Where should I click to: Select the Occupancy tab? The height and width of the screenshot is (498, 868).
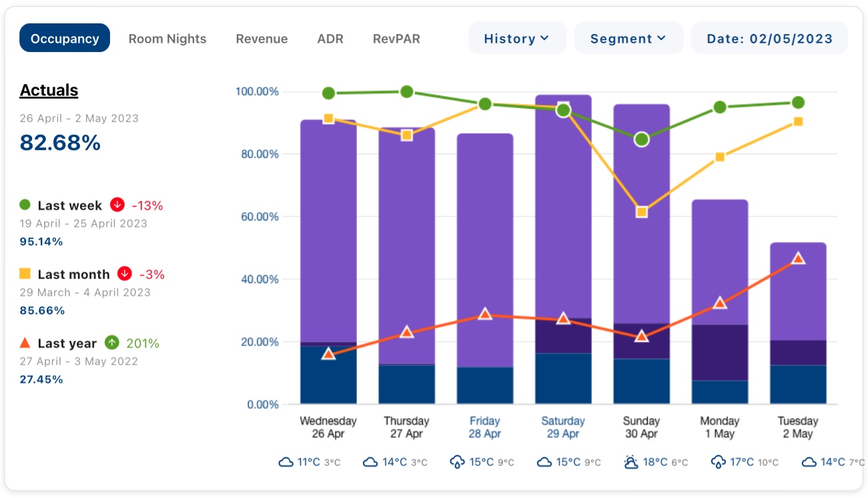tap(65, 39)
